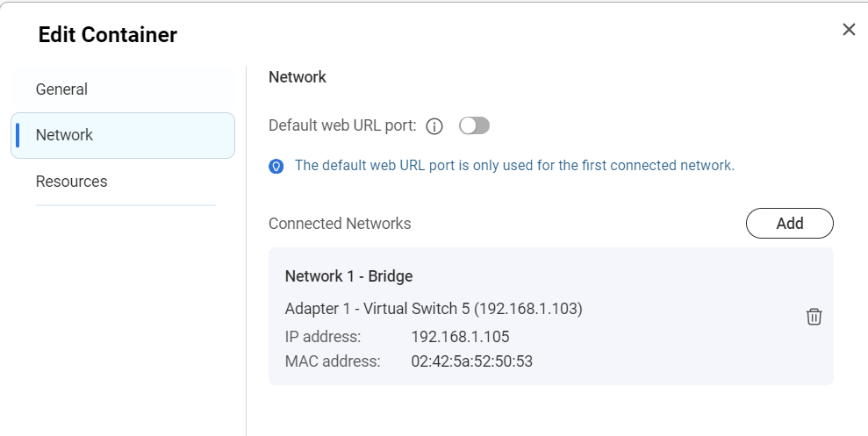Click the Network section heading

click(x=298, y=77)
